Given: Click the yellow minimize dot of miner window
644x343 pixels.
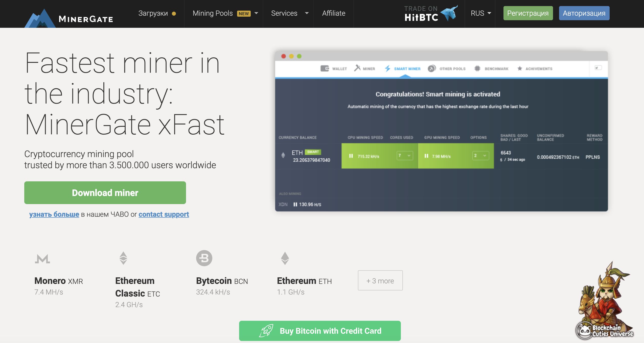Looking at the screenshot, I should [x=291, y=56].
